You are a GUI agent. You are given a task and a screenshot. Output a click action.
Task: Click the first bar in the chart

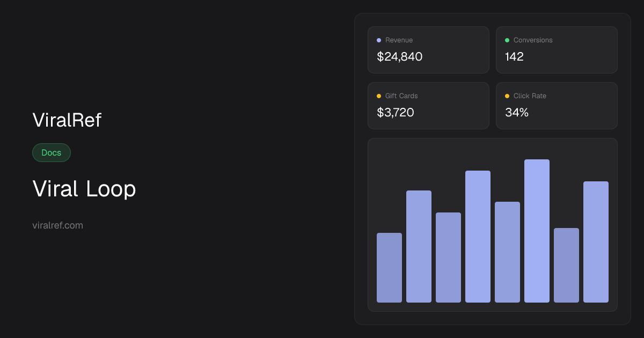point(389,268)
